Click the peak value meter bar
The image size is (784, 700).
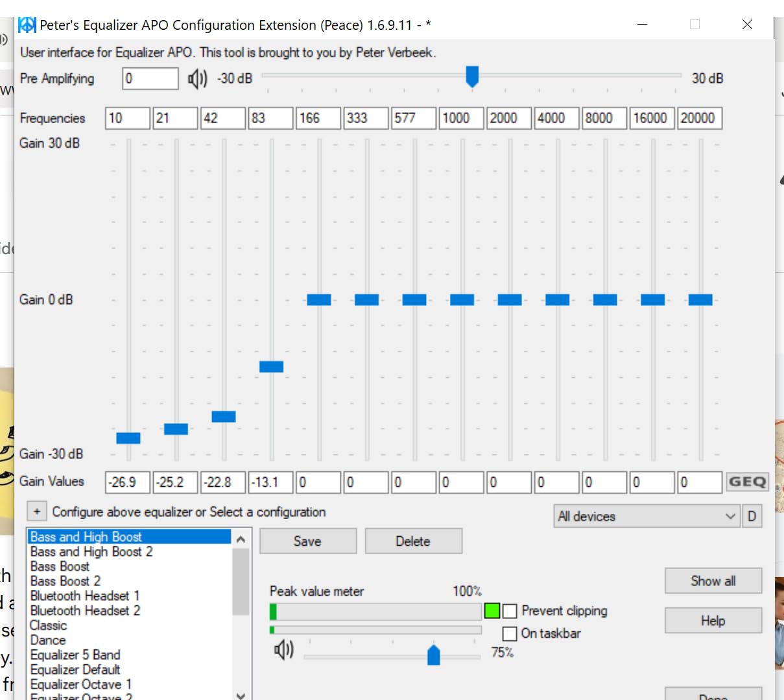coord(375,611)
